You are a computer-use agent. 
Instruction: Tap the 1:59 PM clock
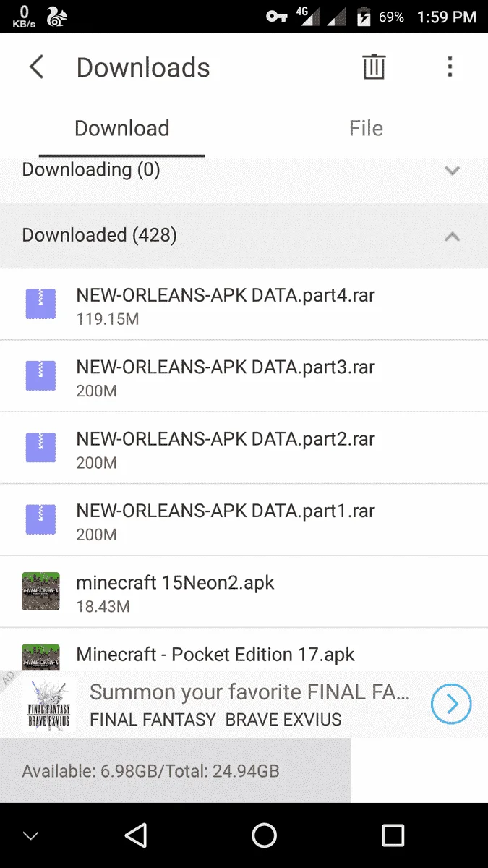point(446,17)
